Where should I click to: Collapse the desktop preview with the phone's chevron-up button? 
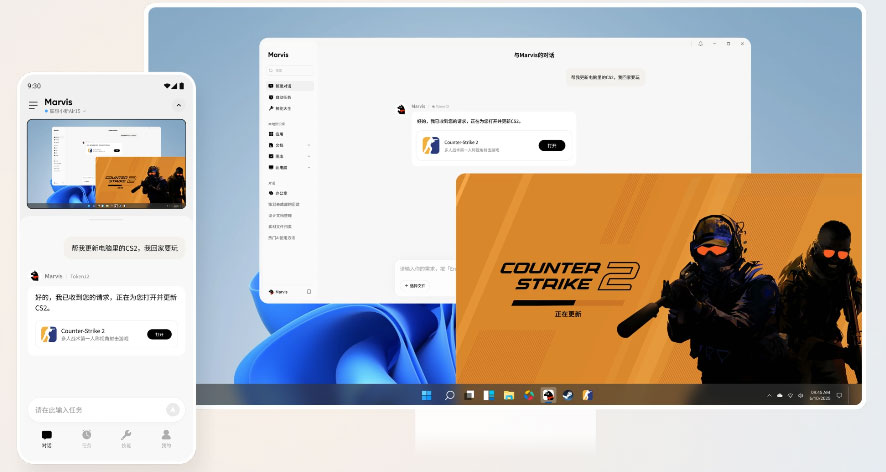pos(179,105)
